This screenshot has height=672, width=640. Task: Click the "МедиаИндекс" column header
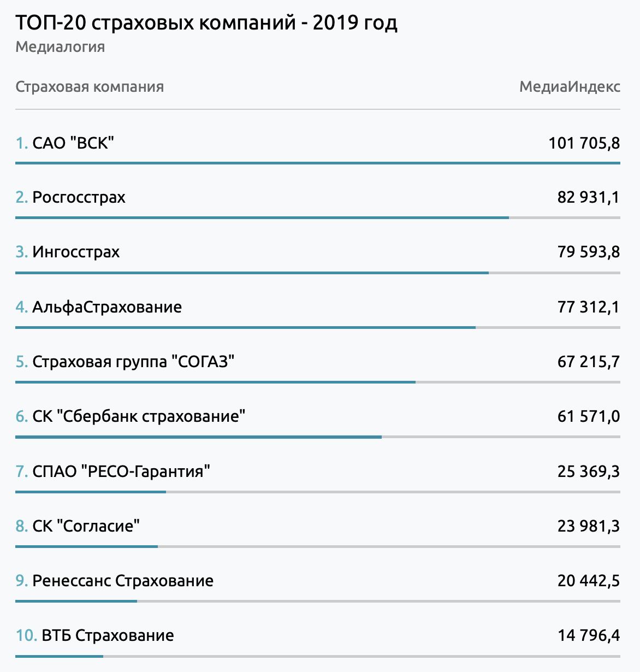pyautogui.click(x=570, y=87)
